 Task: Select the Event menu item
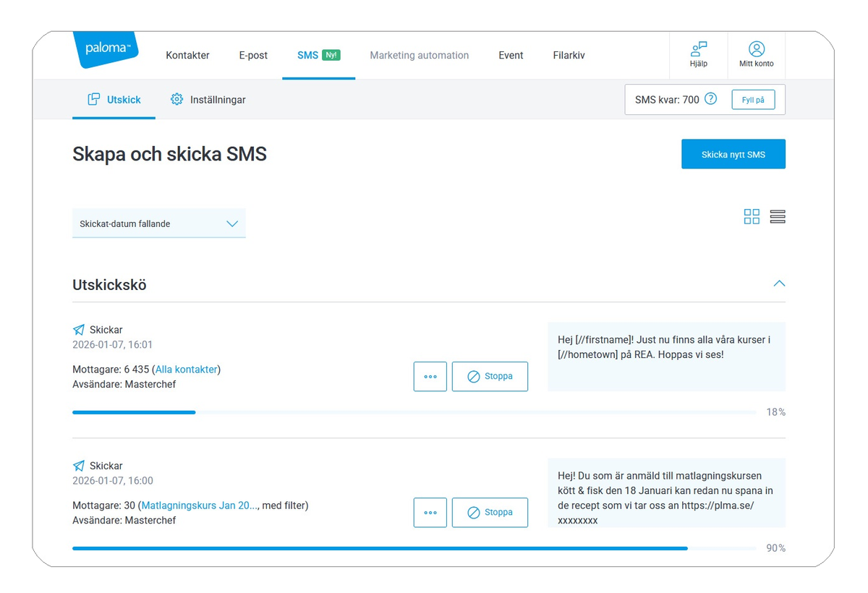tap(511, 55)
